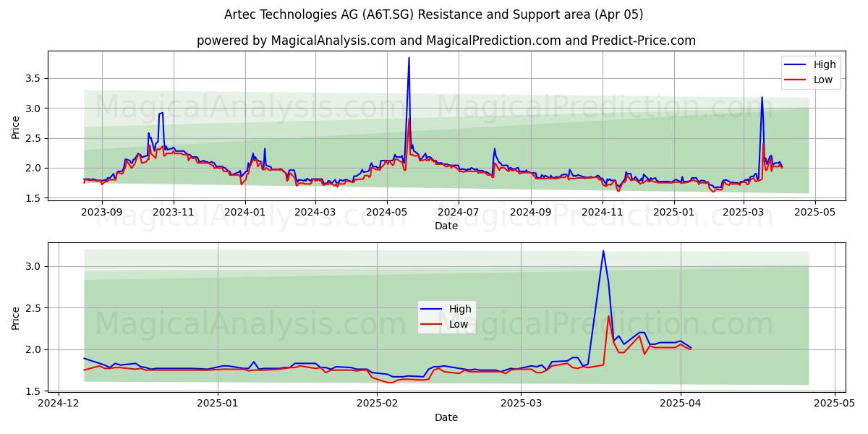
Task: Click the May 2024 price spike peak in top chart
Action: 409,58
